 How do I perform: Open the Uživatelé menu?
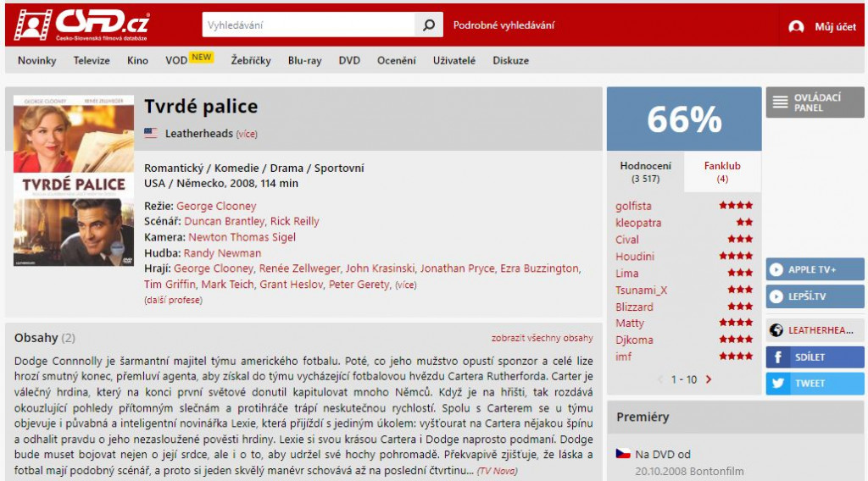[x=454, y=60]
